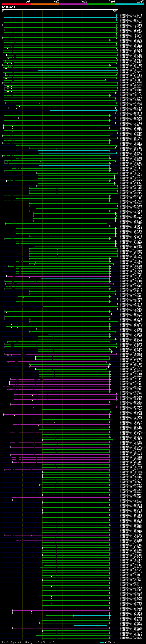Image resolution: width=146 pixels, height=644 pixels.
Task: Select hit label UniRef100_B9N9T1
Action: [x=131, y=339]
